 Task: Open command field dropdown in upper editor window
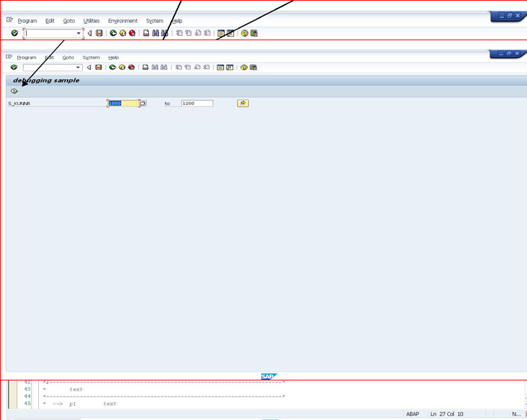[78, 33]
